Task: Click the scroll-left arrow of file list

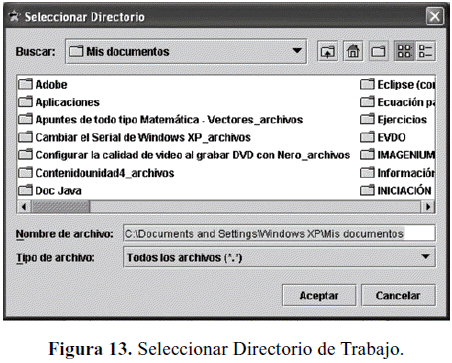Action: click(x=24, y=207)
